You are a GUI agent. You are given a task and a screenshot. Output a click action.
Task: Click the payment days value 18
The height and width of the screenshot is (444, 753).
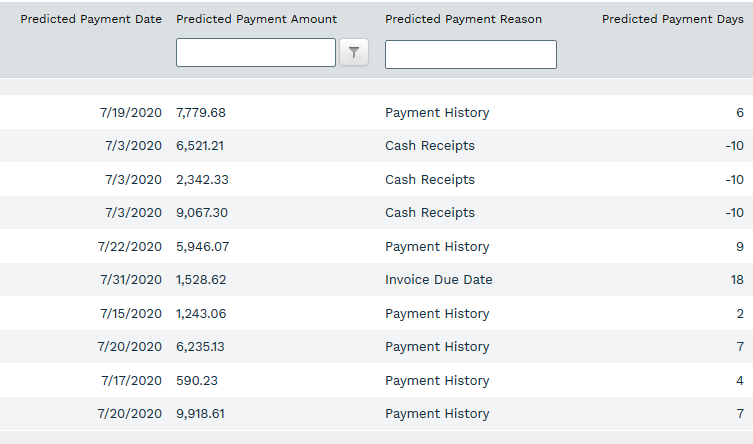(x=736, y=280)
